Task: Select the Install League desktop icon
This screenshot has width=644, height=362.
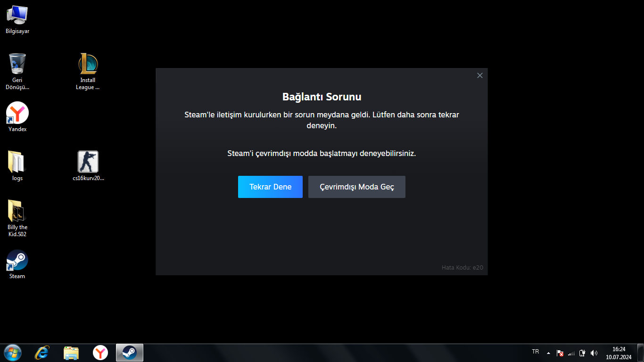Action: (x=88, y=72)
